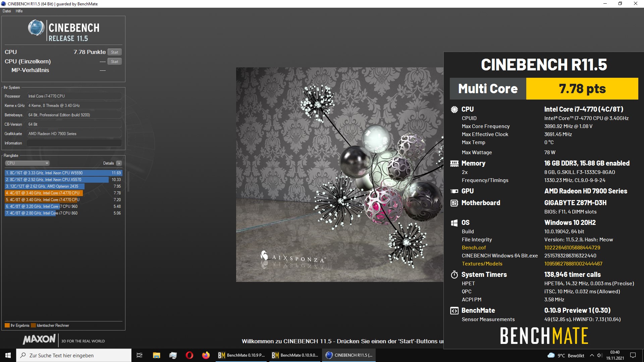Switch to BenchMate 0.10.9 P... taskbar window

(241, 355)
